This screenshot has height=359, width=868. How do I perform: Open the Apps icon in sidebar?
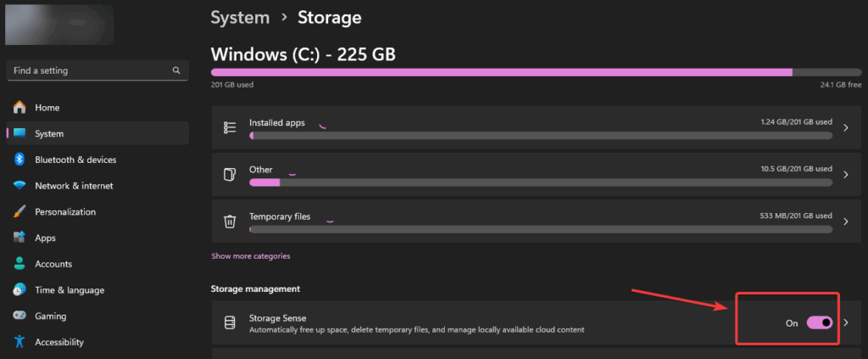click(20, 238)
